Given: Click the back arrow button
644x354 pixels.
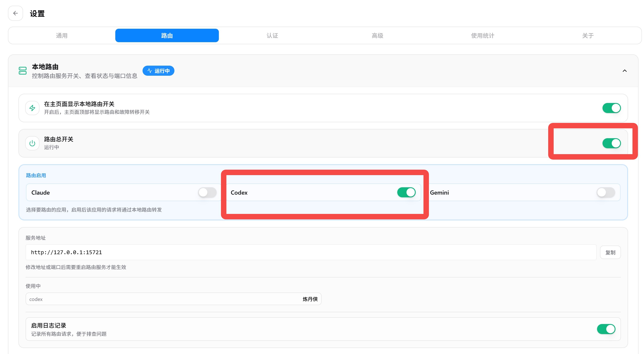Looking at the screenshot, I should click(16, 13).
